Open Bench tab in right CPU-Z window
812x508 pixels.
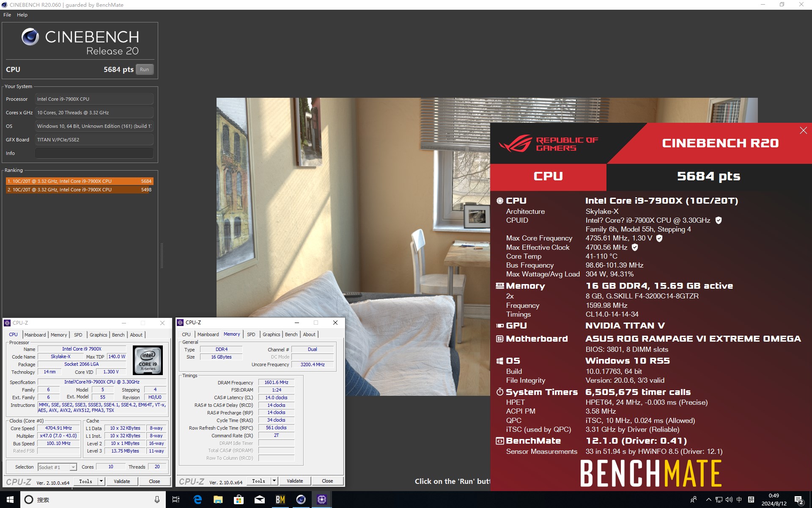click(x=291, y=334)
